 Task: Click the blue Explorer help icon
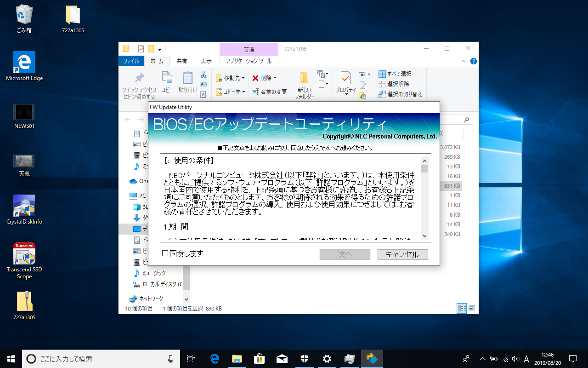click(x=474, y=61)
